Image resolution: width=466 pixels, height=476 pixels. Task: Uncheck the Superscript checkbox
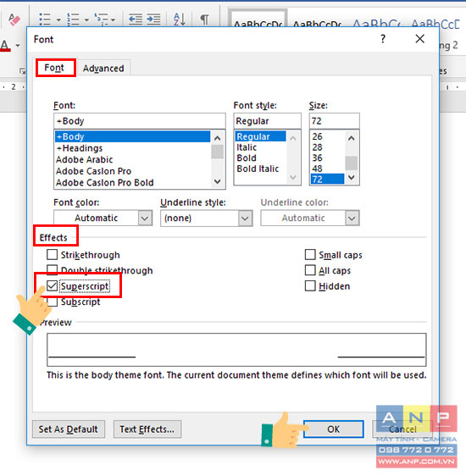(x=53, y=285)
